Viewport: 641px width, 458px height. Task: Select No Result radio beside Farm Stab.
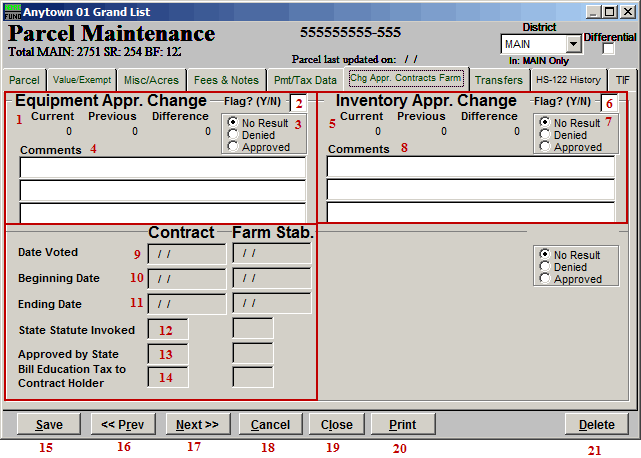click(x=545, y=255)
